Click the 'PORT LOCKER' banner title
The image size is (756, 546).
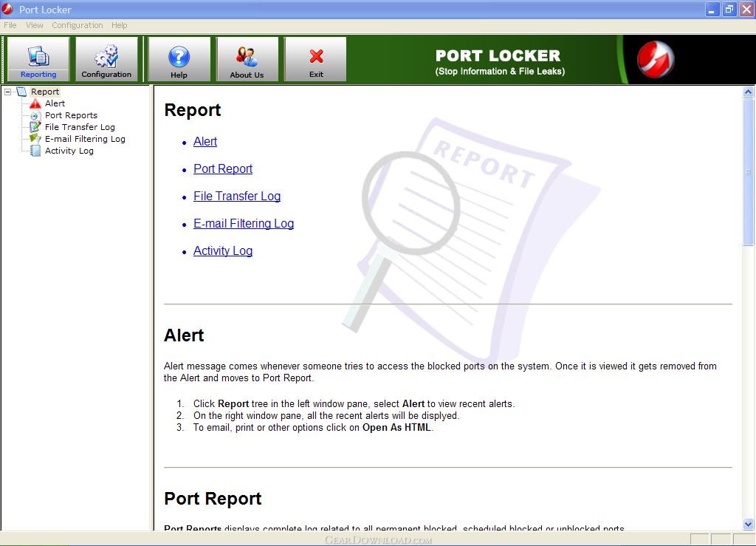[x=498, y=56]
